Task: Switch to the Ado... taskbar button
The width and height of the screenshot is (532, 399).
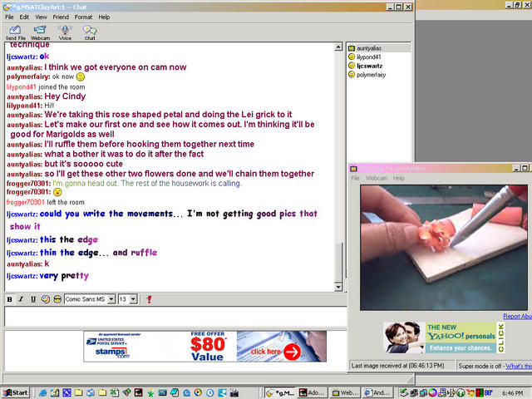Action: pos(312,393)
